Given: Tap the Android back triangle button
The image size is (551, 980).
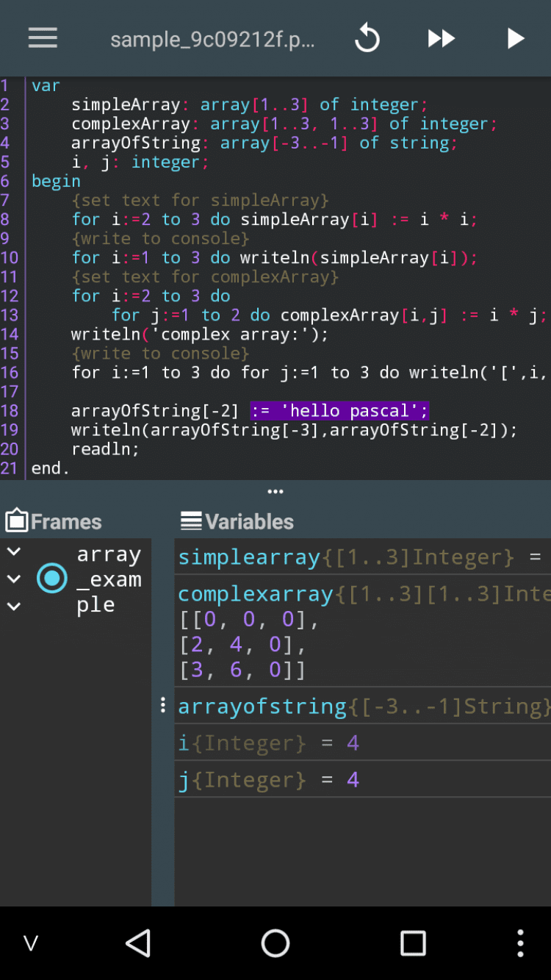Looking at the screenshot, I should [x=137, y=943].
